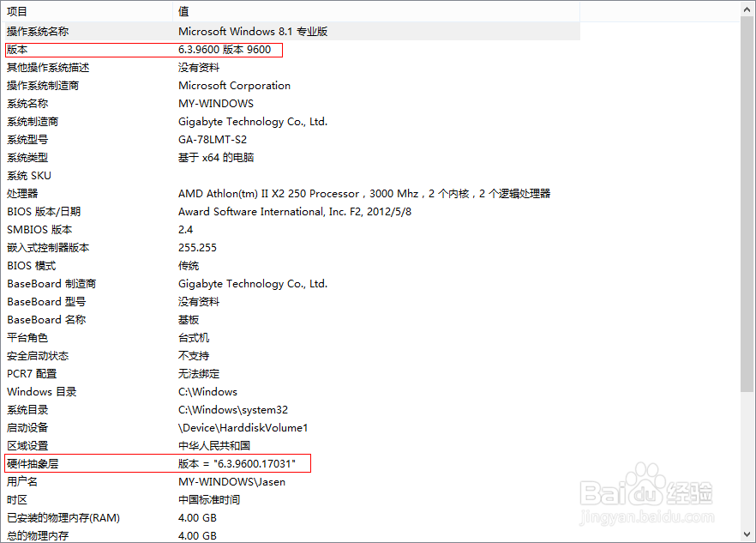Click the 中国标准时间 value
Screen dimensions: 756x543
coord(209,499)
